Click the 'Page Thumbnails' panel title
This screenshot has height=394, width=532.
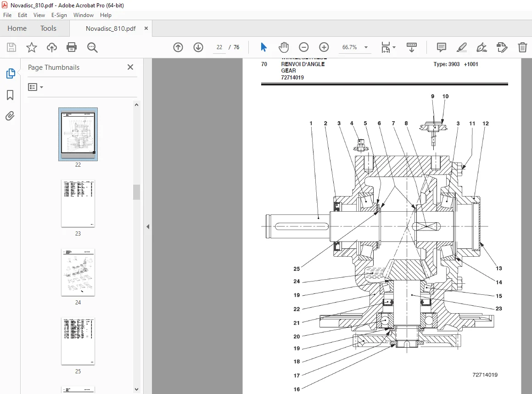pos(54,68)
